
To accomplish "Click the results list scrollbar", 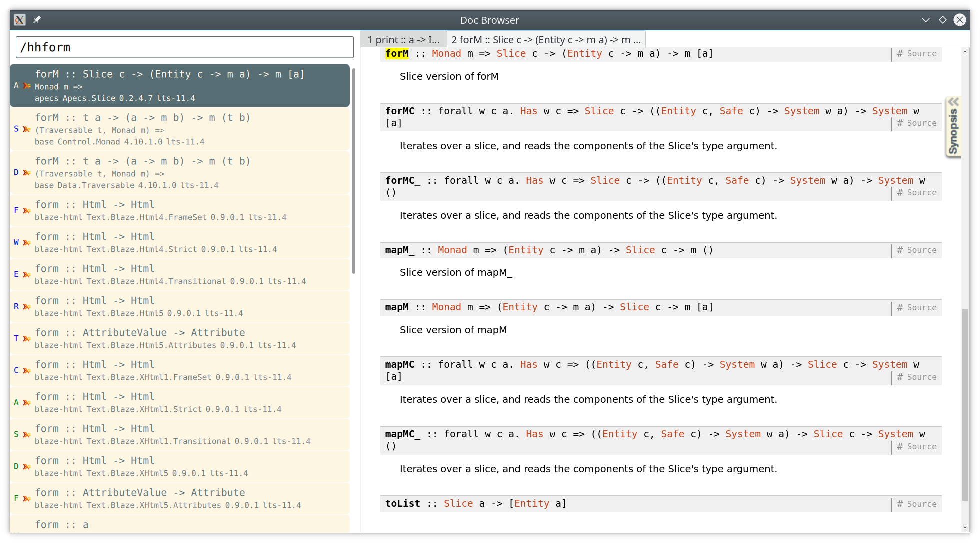I will (x=354, y=171).
